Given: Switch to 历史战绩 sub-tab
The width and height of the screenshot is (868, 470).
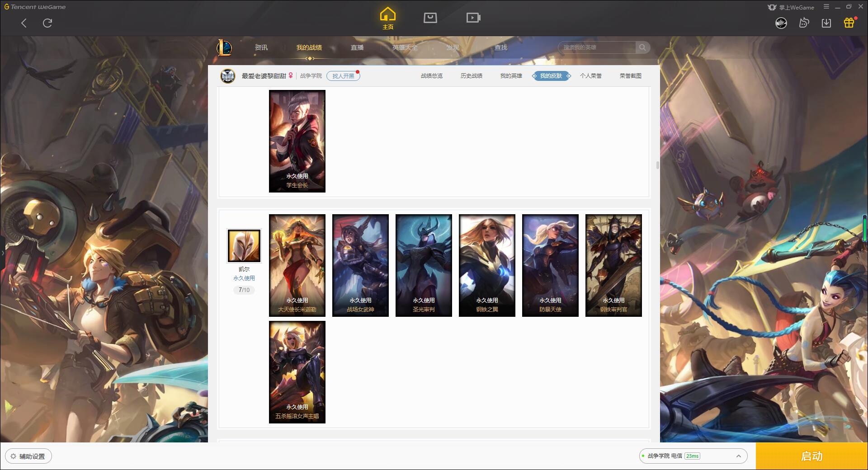Looking at the screenshot, I should [472, 76].
